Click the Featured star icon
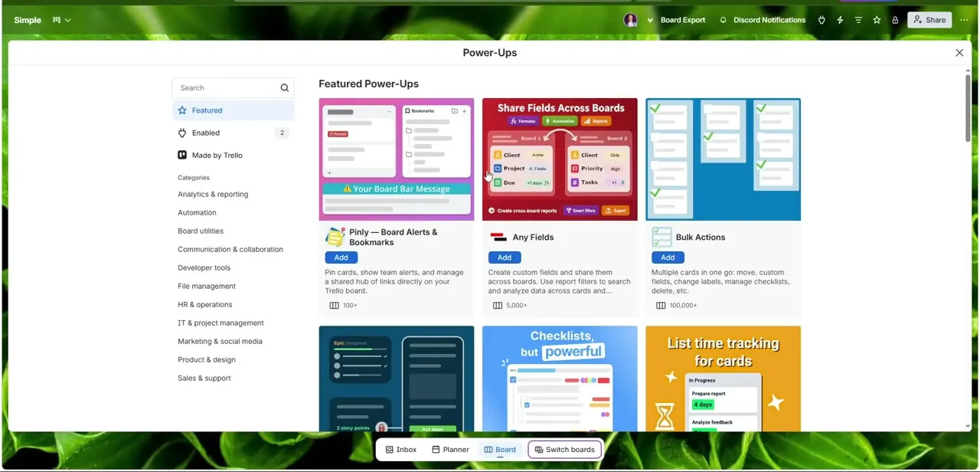 point(182,110)
